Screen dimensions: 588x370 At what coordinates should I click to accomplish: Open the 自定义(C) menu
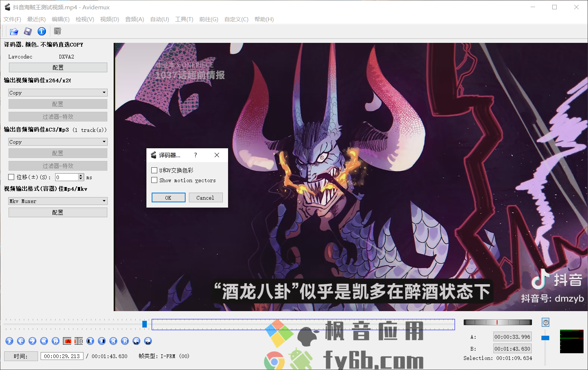[x=236, y=19]
